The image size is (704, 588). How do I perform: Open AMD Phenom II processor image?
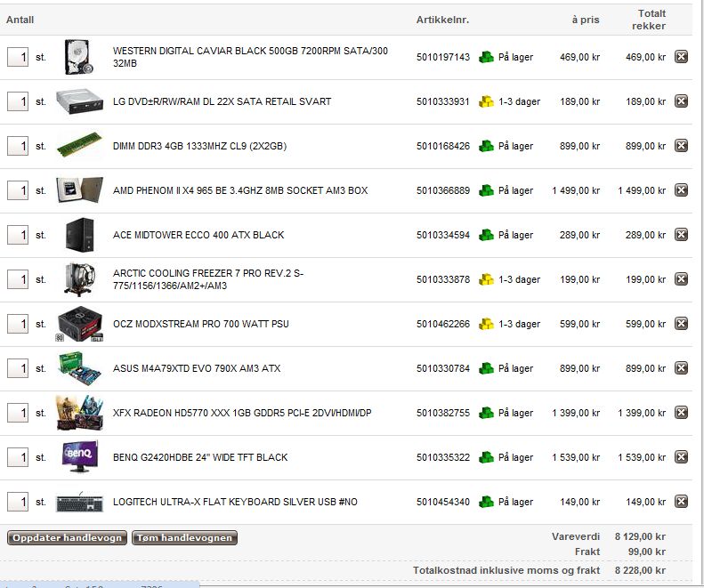[79, 189]
